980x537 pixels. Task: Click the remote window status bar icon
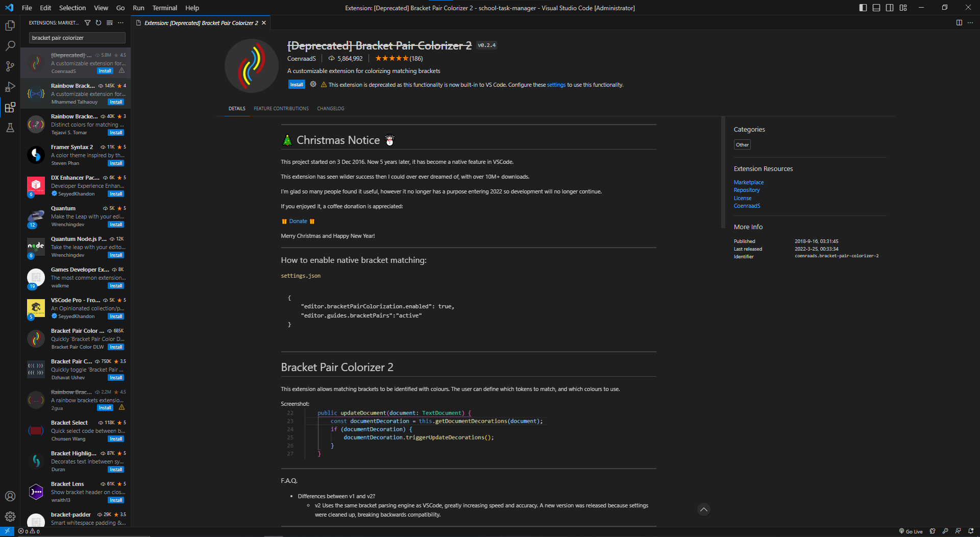tap(7, 531)
